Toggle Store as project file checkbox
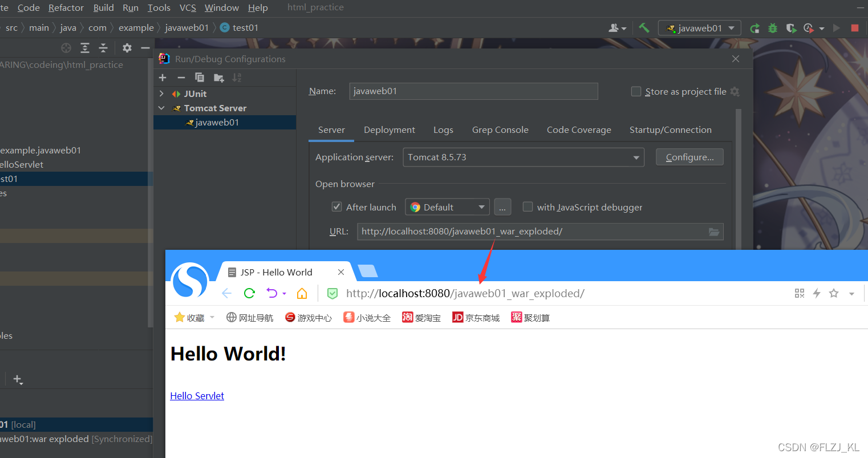Viewport: 868px width, 458px height. pos(636,91)
